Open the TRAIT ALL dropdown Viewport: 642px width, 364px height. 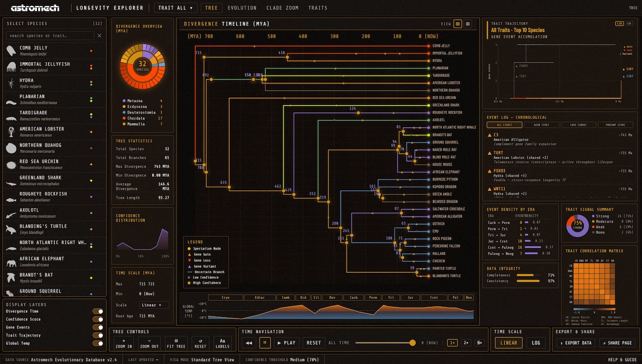176,8
